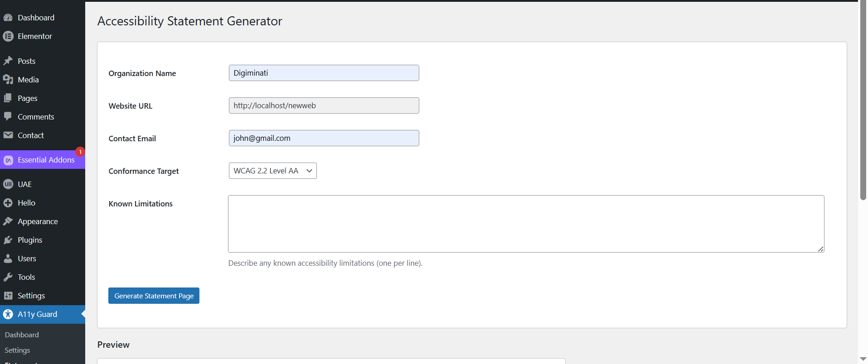
Task: Open A11y Guard Dashboard submenu link
Action: point(22,335)
